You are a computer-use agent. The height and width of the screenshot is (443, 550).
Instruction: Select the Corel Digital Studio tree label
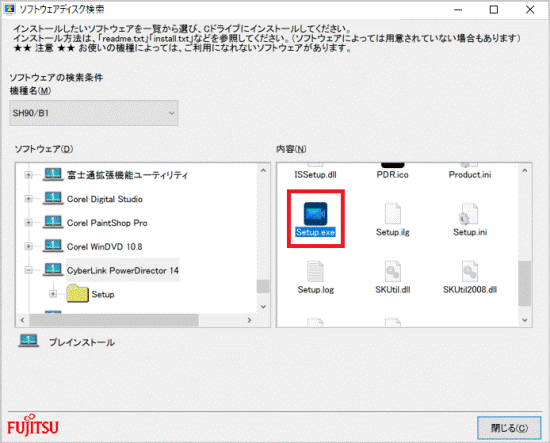click(x=105, y=199)
